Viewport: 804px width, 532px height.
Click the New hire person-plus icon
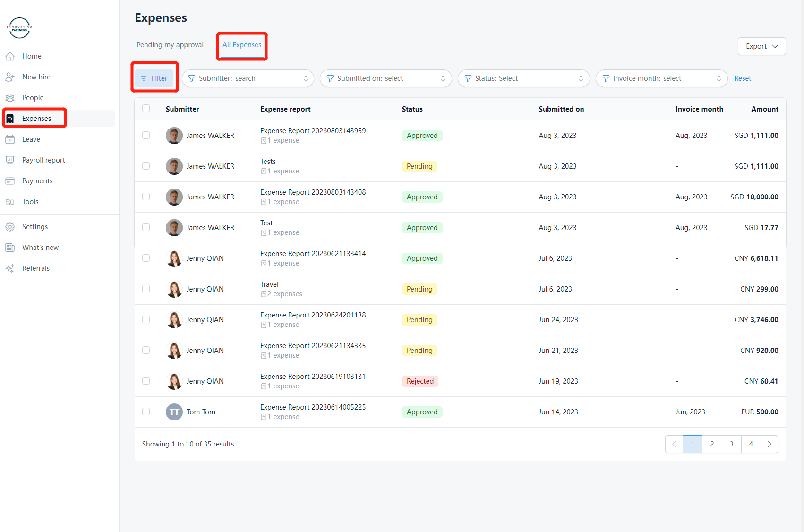tap(10, 77)
